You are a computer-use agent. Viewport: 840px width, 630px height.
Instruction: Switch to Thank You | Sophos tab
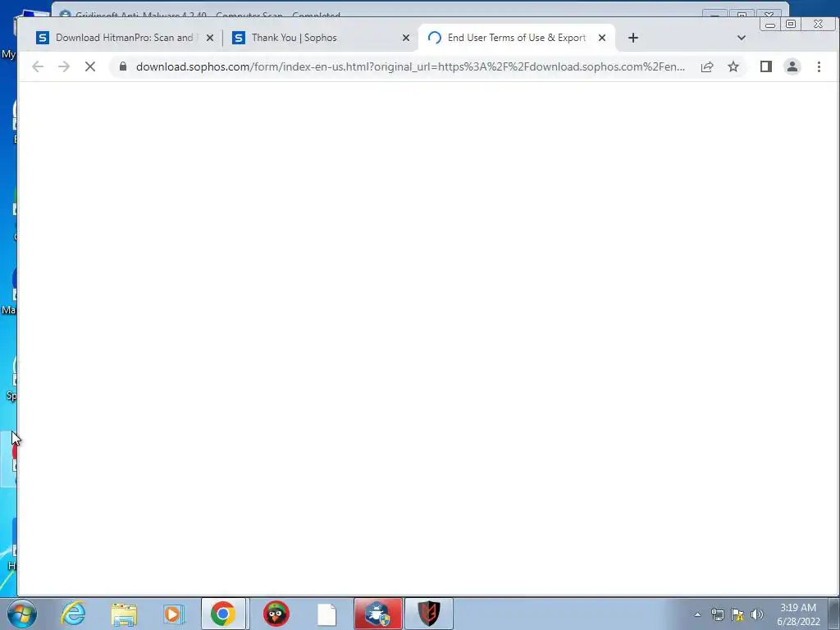coord(321,38)
